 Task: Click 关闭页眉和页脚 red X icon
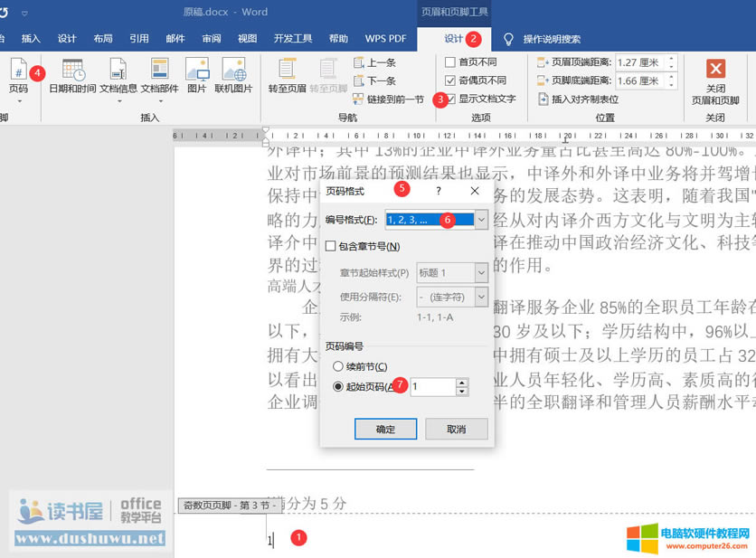(715, 70)
